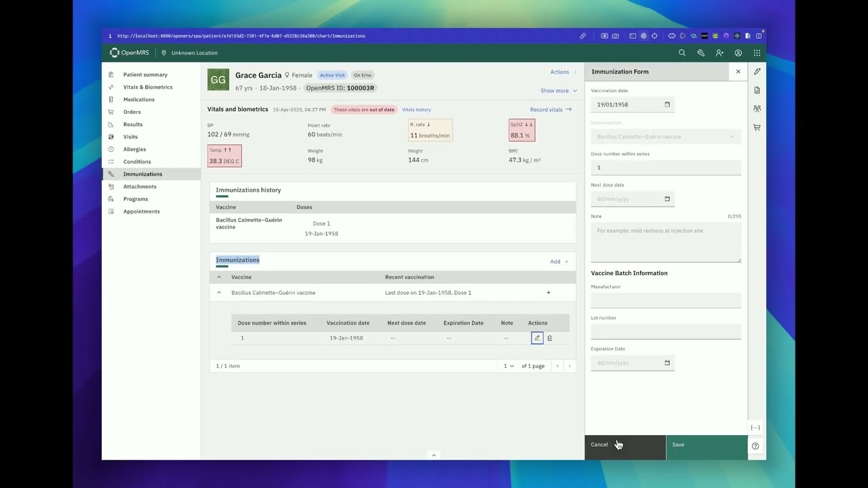Open Vitals & Biometrics in sidebar
The width and height of the screenshot is (868, 488).
pos(148,87)
